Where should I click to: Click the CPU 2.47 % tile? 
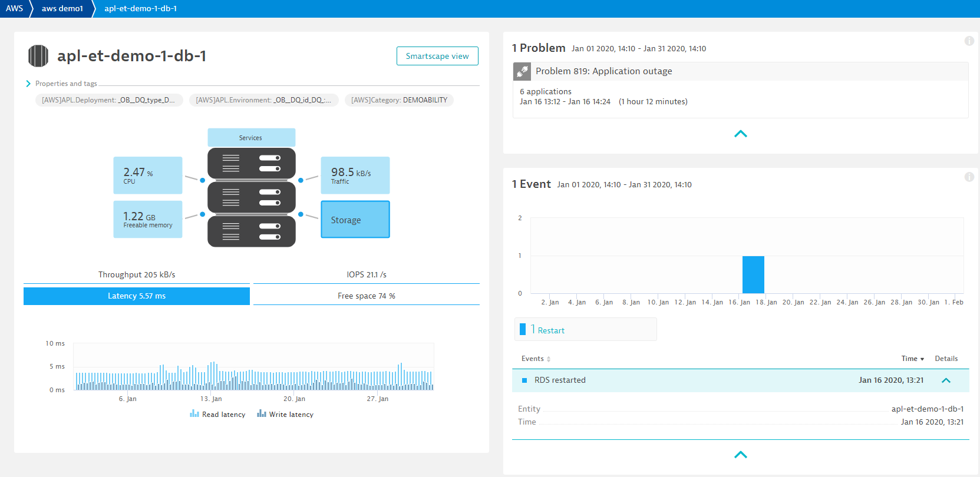[x=148, y=175]
